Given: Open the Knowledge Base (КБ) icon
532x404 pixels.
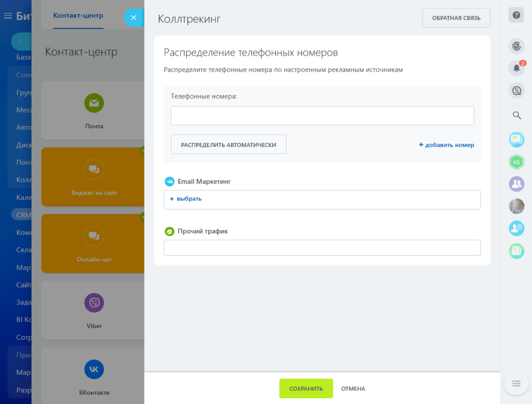Looking at the screenshot, I should coord(516,161).
